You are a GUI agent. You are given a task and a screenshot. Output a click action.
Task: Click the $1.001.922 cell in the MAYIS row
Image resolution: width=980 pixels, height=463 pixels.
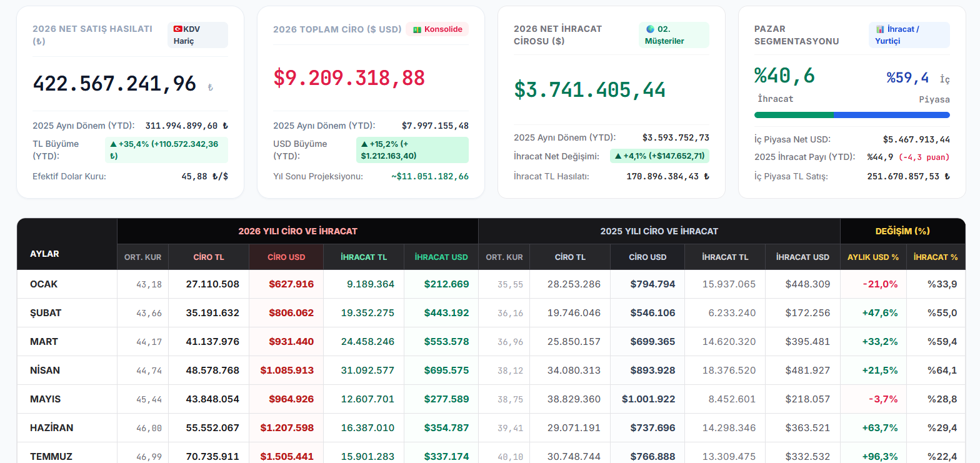coord(649,399)
